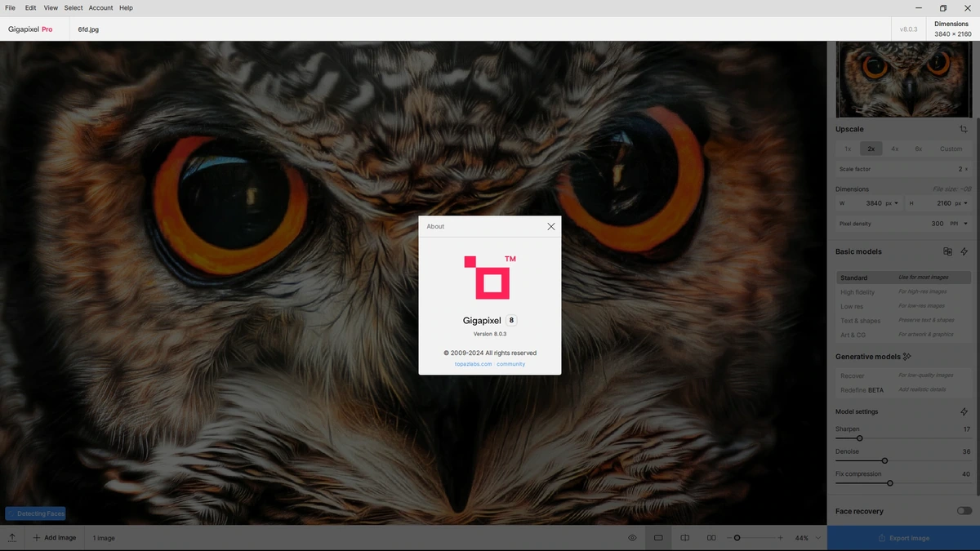This screenshot has width=980, height=551.
Task: Click the compare models icon in Basic models
Action: [x=948, y=251]
